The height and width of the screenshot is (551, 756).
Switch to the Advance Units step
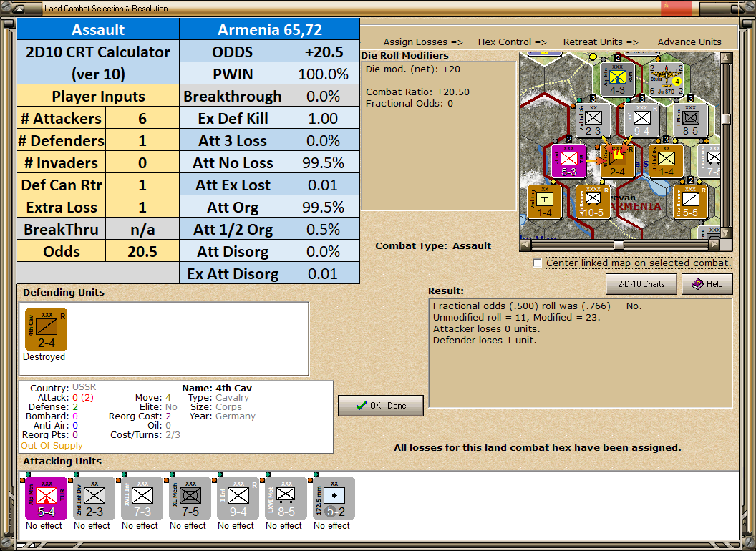(x=689, y=42)
